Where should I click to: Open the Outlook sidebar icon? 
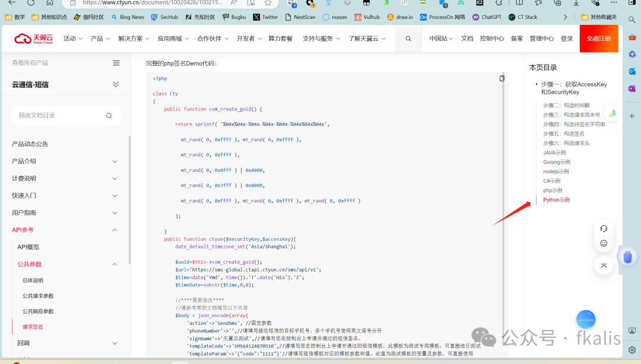tap(632, 71)
